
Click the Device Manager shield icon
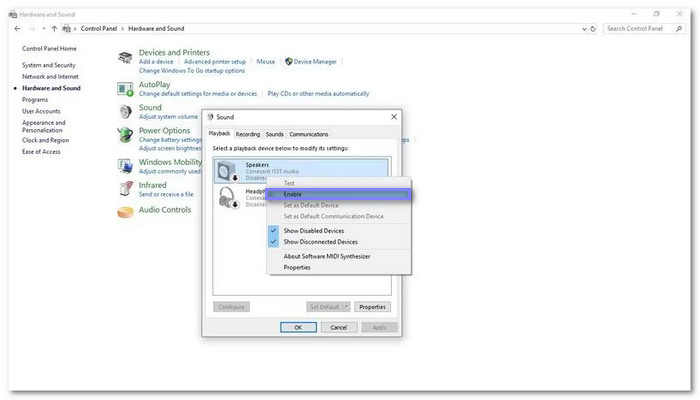coord(288,62)
